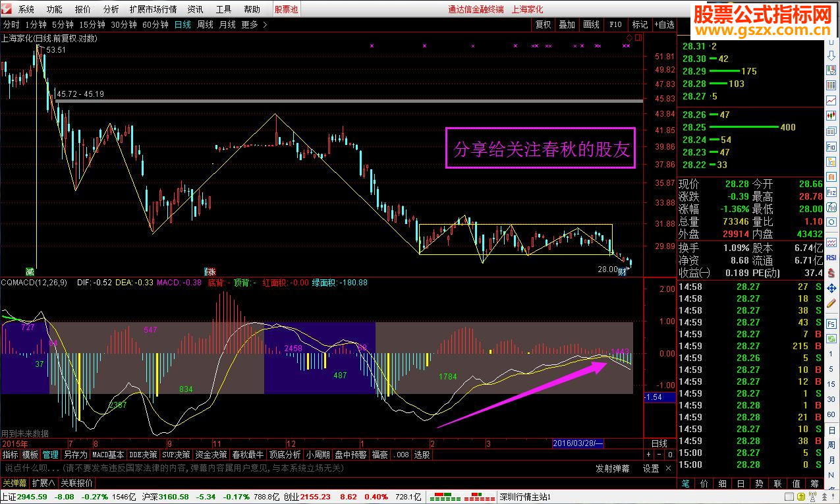
Task: Click the -1.54 value marker on MACD axis
Action: point(660,397)
